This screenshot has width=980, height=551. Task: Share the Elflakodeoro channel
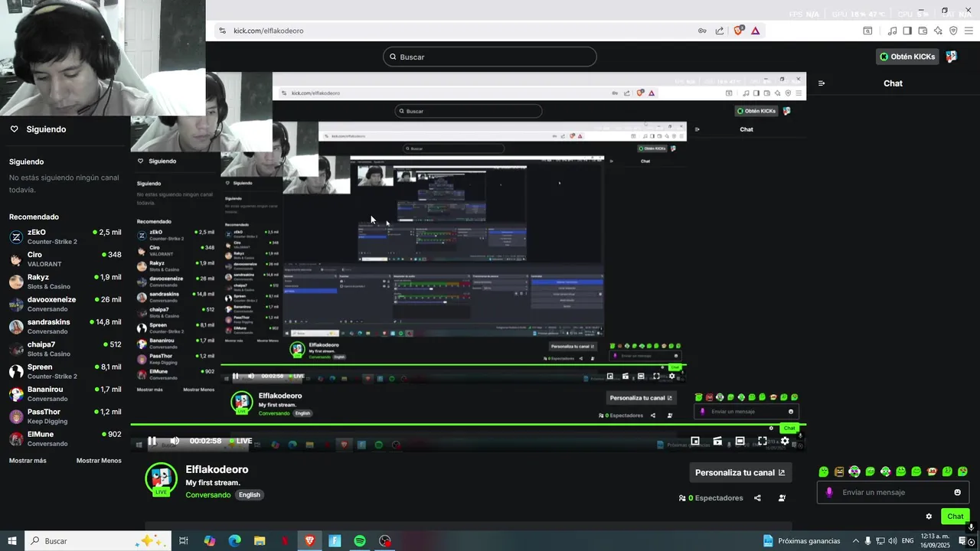click(x=757, y=498)
